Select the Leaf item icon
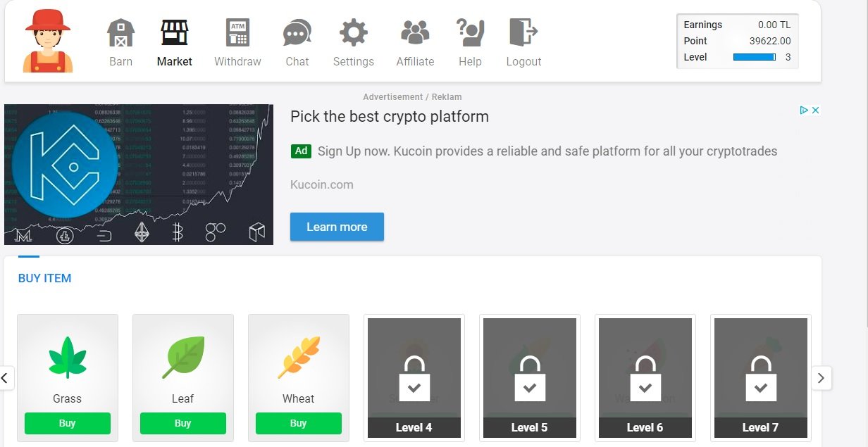Viewport: 868px width, 447px height. [x=183, y=357]
